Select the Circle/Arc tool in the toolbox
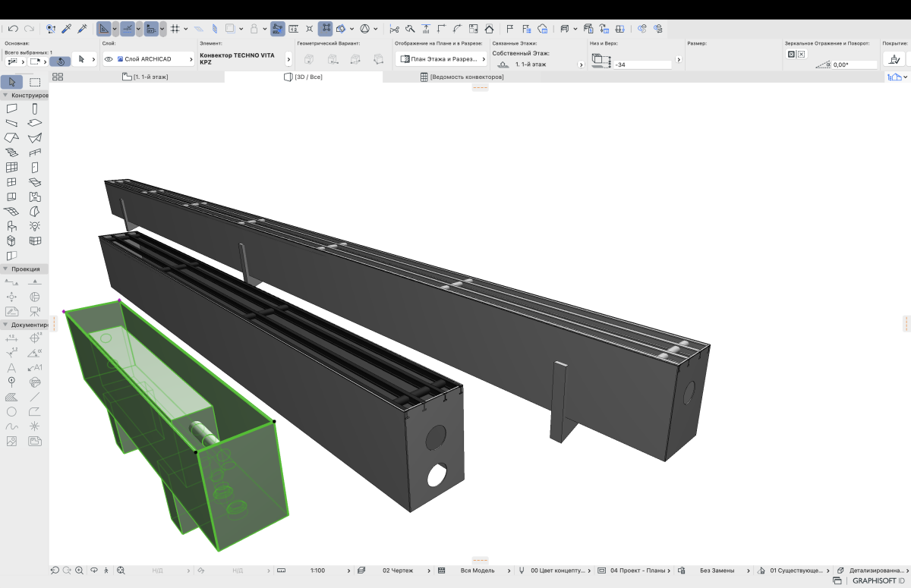The height and width of the screenshot is (588, 911). click(x=11, y=412)
